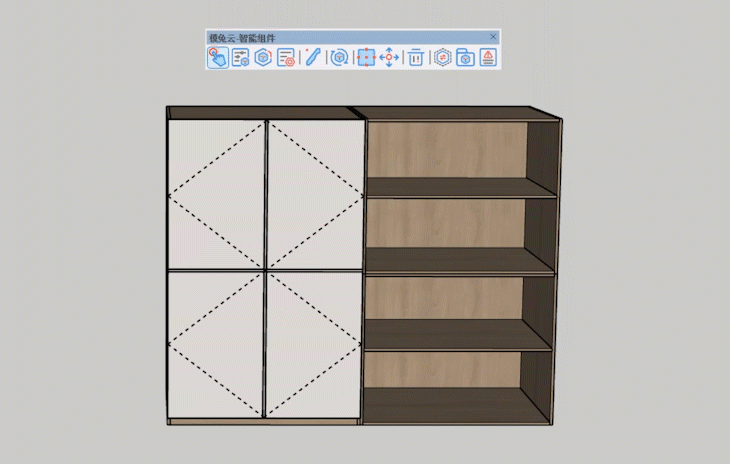Select the hand pointer click tool
The width and height of the screenshot is (730, 464).
217,58
